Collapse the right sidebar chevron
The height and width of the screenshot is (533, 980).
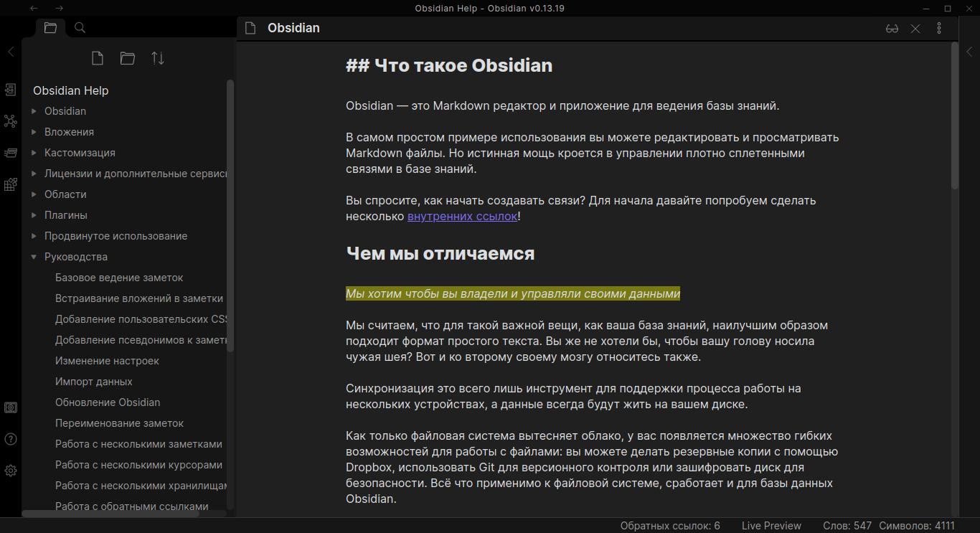[969, 52]
